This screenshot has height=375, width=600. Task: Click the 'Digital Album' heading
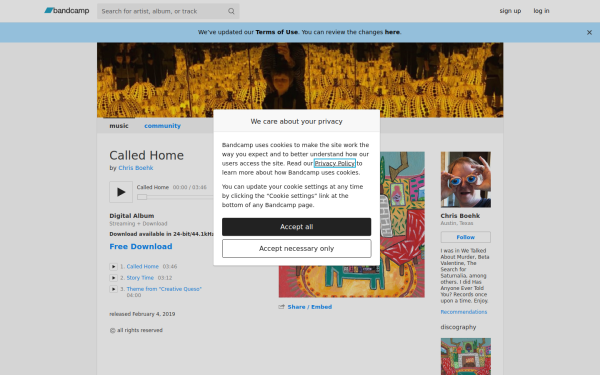132,216
